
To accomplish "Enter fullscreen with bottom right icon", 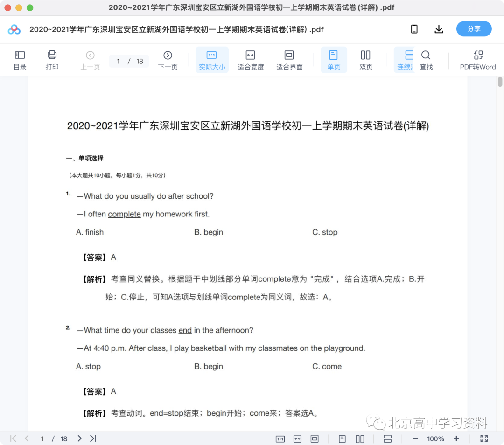I will [x=484, y=438].
